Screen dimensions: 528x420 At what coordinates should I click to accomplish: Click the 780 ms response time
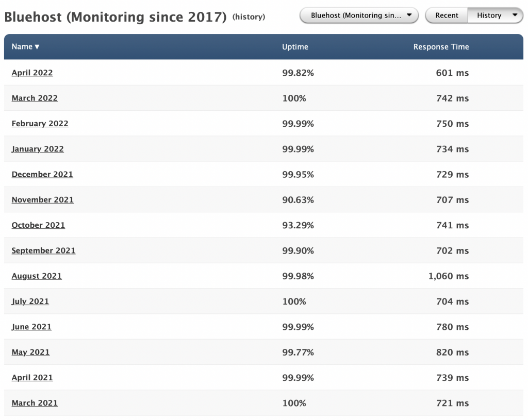pos(452,327)
